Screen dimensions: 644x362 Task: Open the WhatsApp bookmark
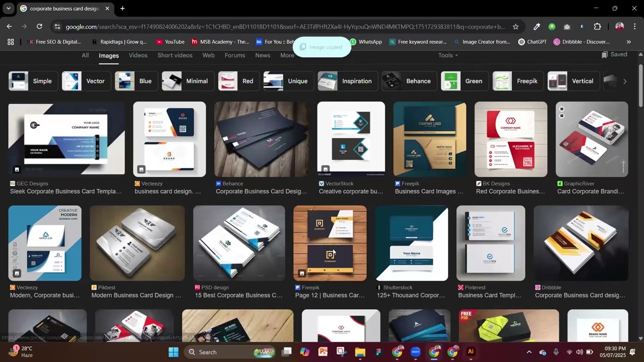(366, 42)
